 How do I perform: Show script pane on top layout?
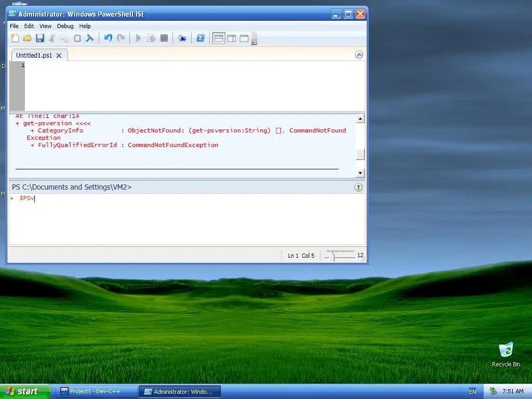coord(219,38)
